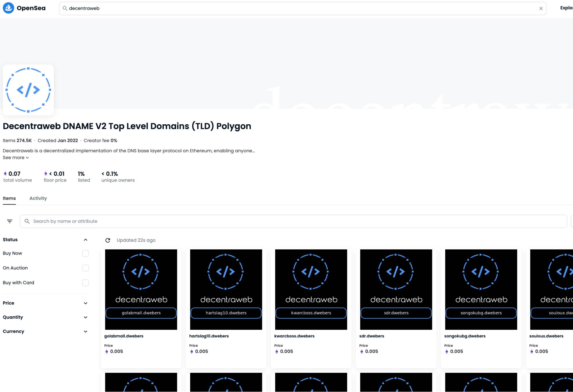Image resolution: width=573 pixels, height=392 pixels.
Task: Expand the Currency filter section
Action: click(85, 332)
